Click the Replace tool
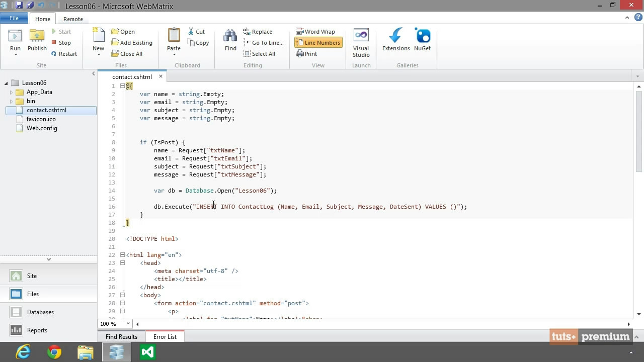644x362 pixels. tap(258, 32)
